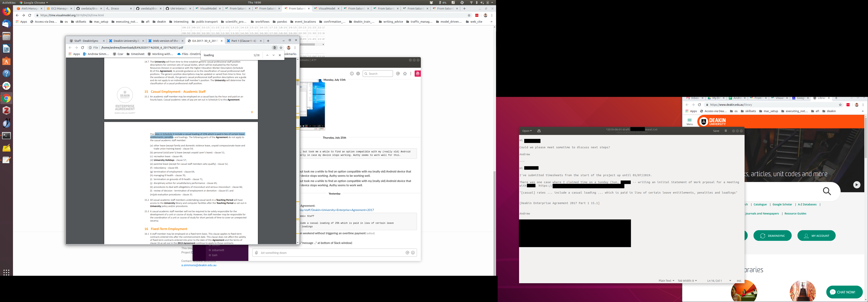Open Slack starred items

[405, 74]
